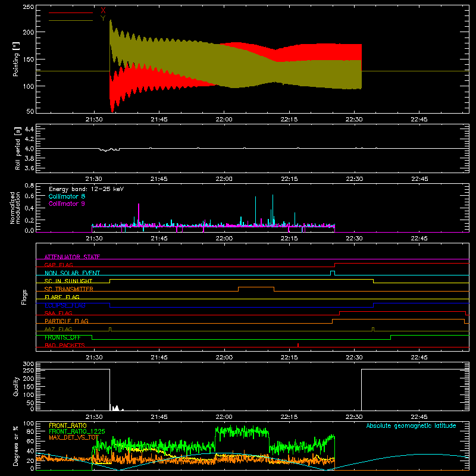
Task: Click the FRONT_RATIO_1225 legend entry
Action: coord(77,431)
